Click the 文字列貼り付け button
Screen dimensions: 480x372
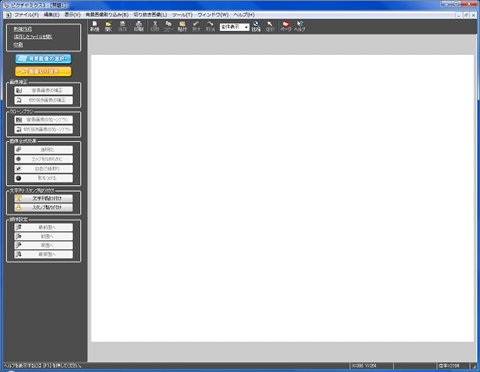(43, 198)
